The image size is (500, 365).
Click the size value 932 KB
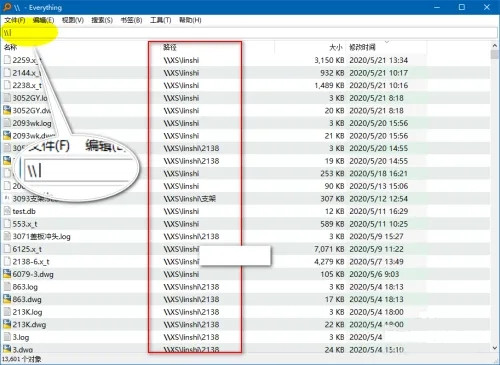click(x=332, y=73)
